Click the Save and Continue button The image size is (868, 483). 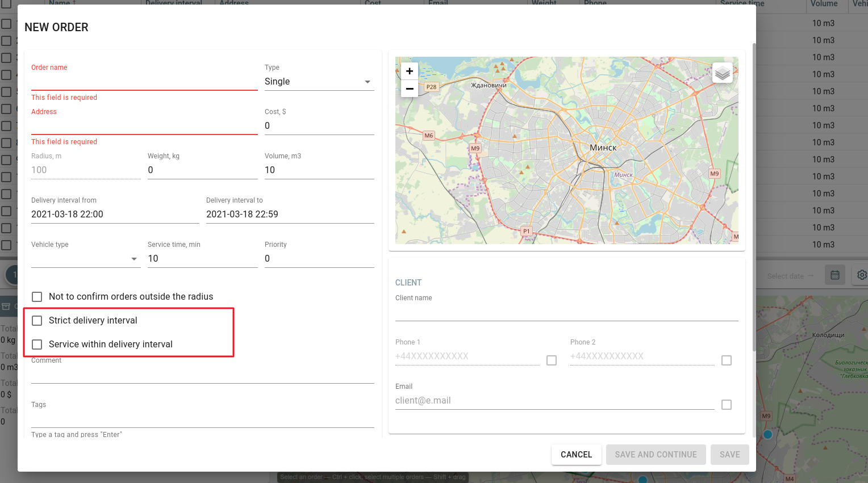coord(656,455)
